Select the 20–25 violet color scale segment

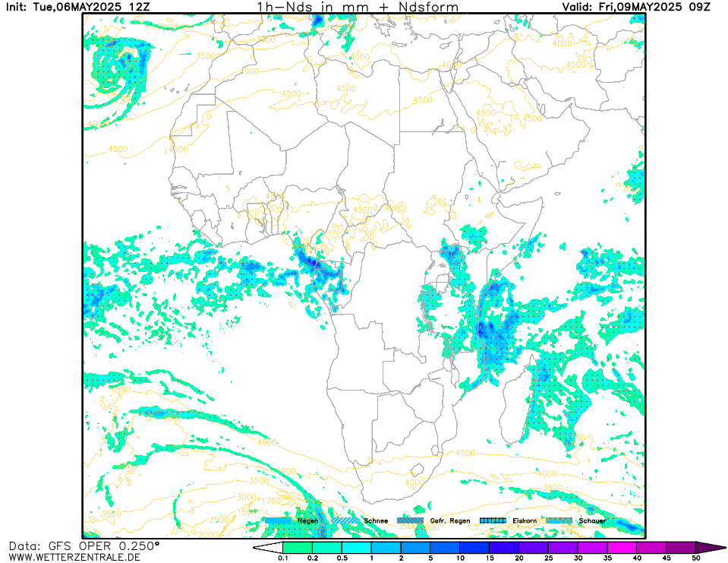(534, 547)
